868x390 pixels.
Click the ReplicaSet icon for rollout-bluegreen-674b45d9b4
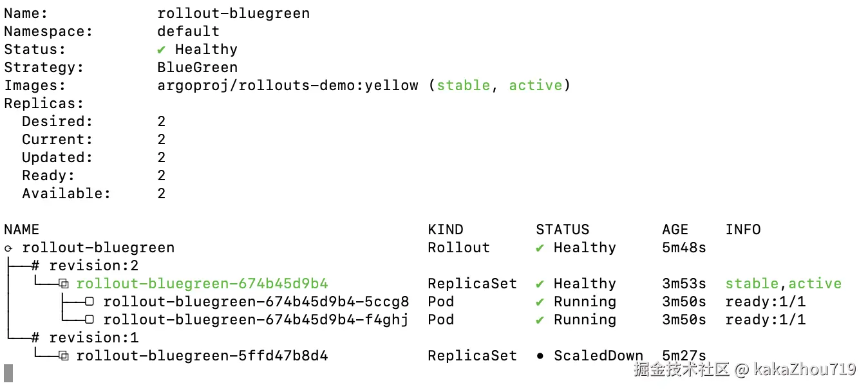(63, 284)
